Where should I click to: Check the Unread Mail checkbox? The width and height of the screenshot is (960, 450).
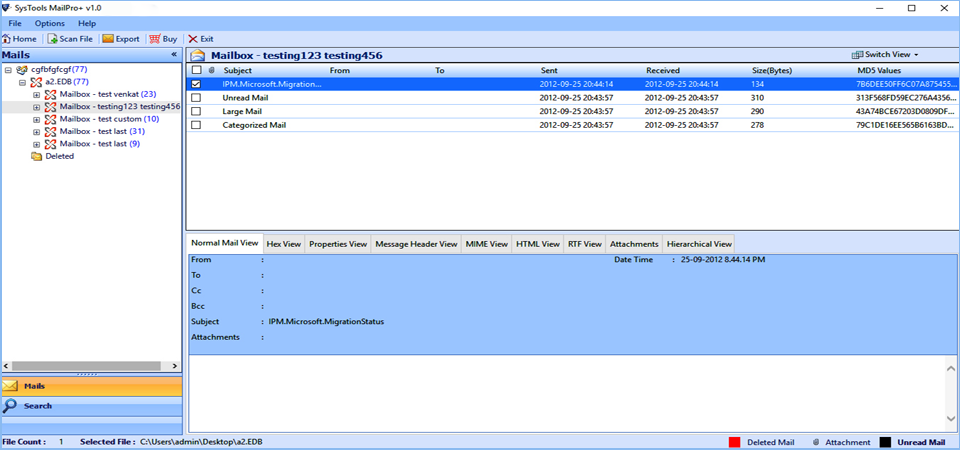point(197,97)
